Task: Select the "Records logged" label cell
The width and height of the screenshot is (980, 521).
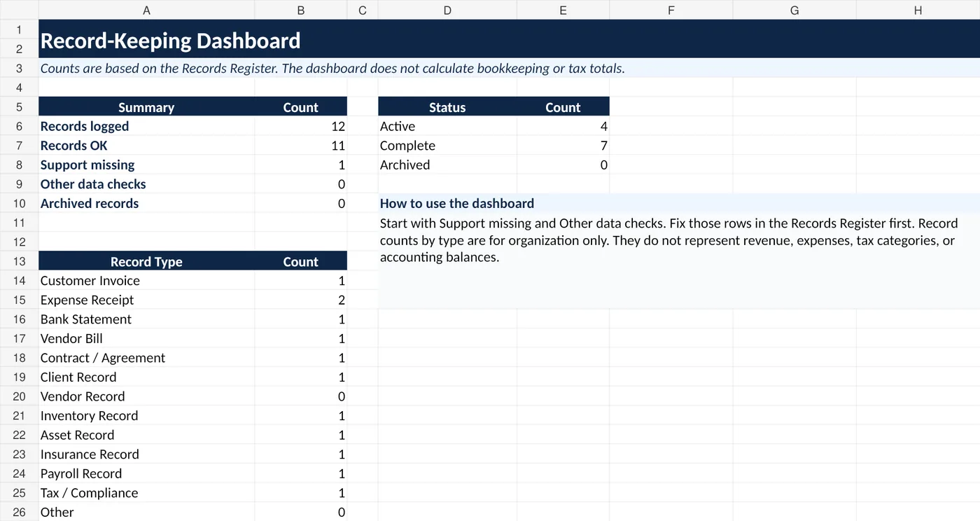Action: 146,126
